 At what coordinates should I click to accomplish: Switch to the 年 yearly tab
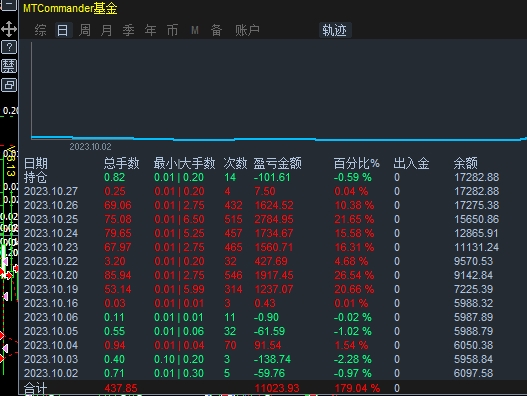[x=150, y=30]
